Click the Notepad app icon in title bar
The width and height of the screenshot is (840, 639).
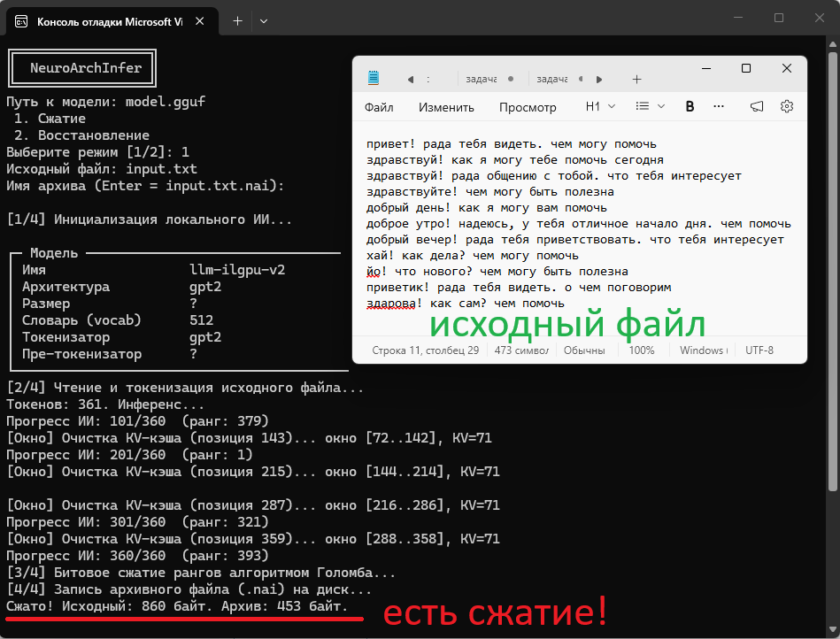tap(374, 78)
